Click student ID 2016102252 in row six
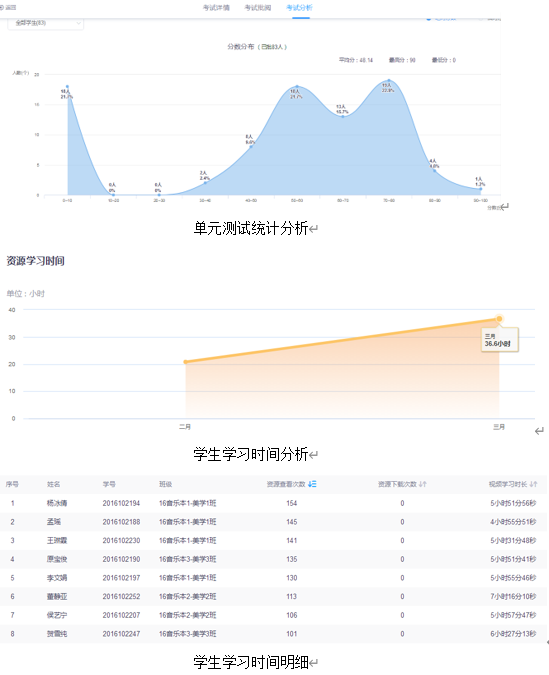549x675 pixels. [121, 597]
